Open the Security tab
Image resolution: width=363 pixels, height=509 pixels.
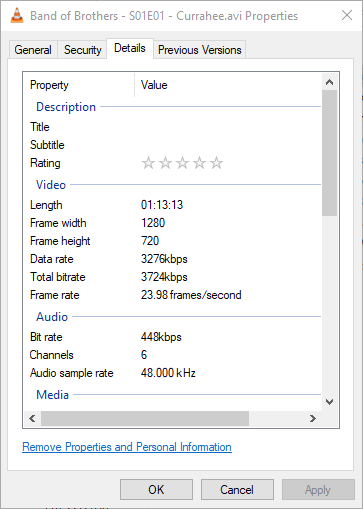coord(83,50)
